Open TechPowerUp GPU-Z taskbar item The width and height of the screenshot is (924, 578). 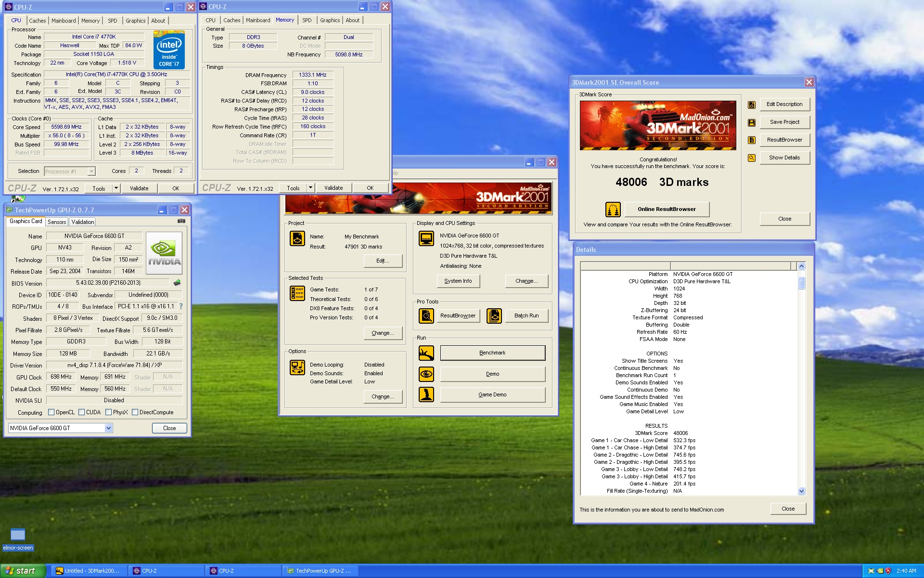click(x=320, y=571)
